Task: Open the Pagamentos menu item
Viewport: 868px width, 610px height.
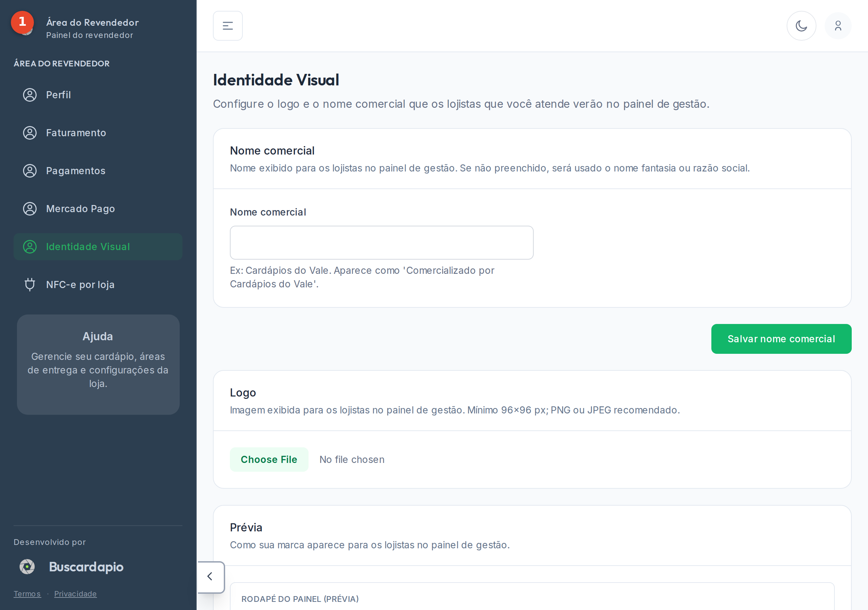Action: [98, 171]
